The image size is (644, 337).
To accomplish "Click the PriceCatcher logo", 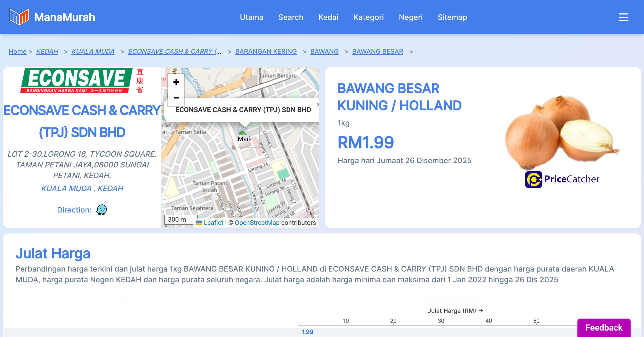I will tap(562, 179).
